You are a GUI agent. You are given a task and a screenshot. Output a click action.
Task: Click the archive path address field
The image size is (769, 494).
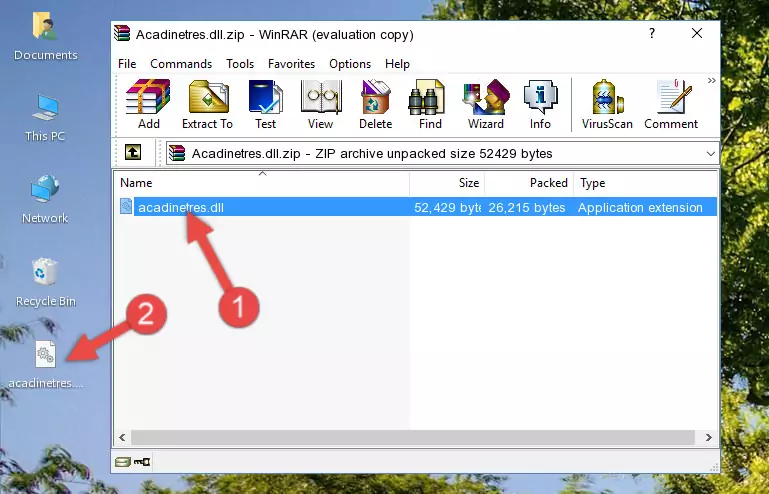(x=442, y=154)
